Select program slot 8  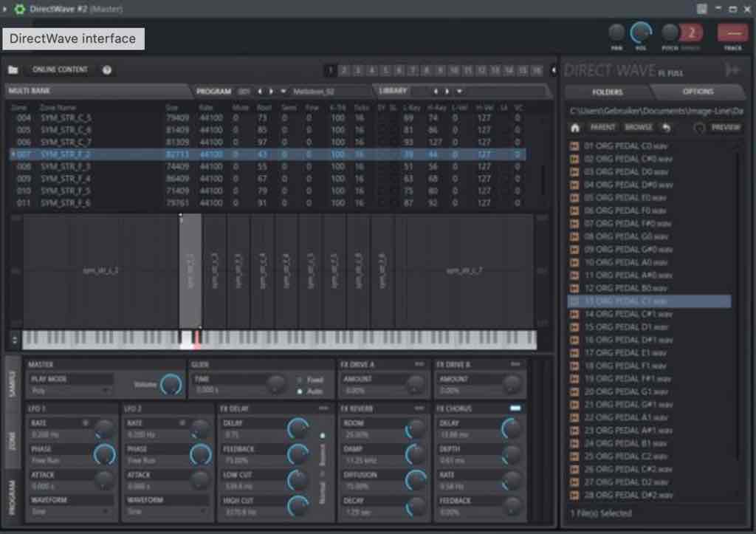(427, 70)
